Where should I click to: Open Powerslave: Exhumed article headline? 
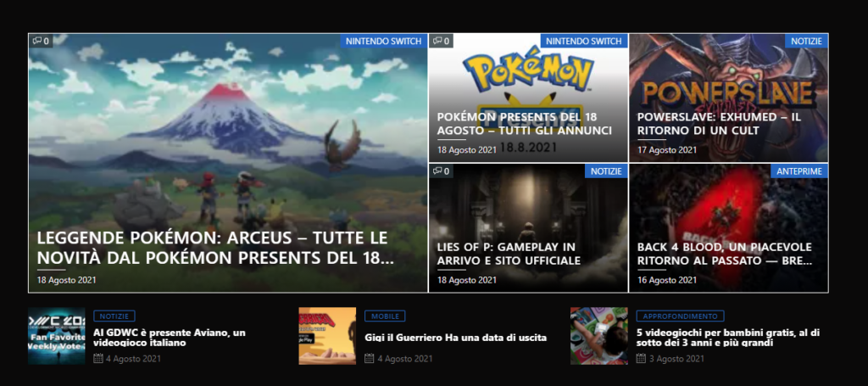click(x=719, y=124)
